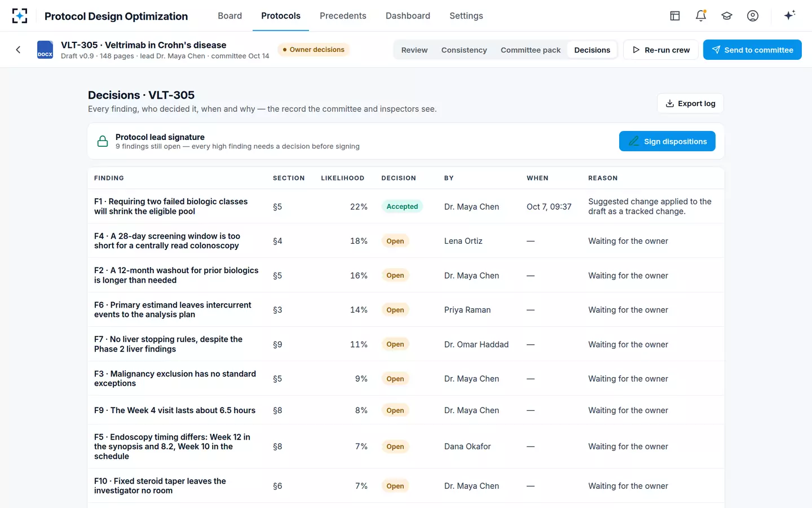Click the 22% likelihood value
Image resolution: width=812 pixels, height=508 pixels.
click(x=359, y=207)
